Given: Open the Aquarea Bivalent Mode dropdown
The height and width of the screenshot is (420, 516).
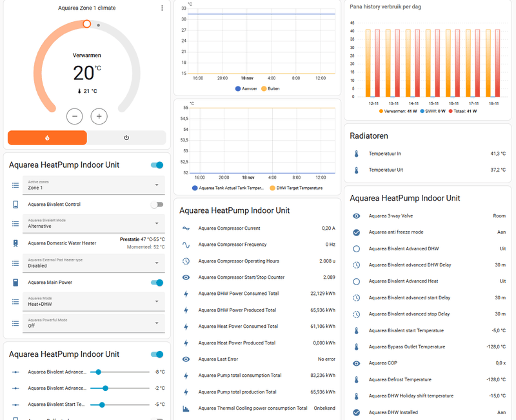Looking at the screenshot, I should (x=94, y=223).
